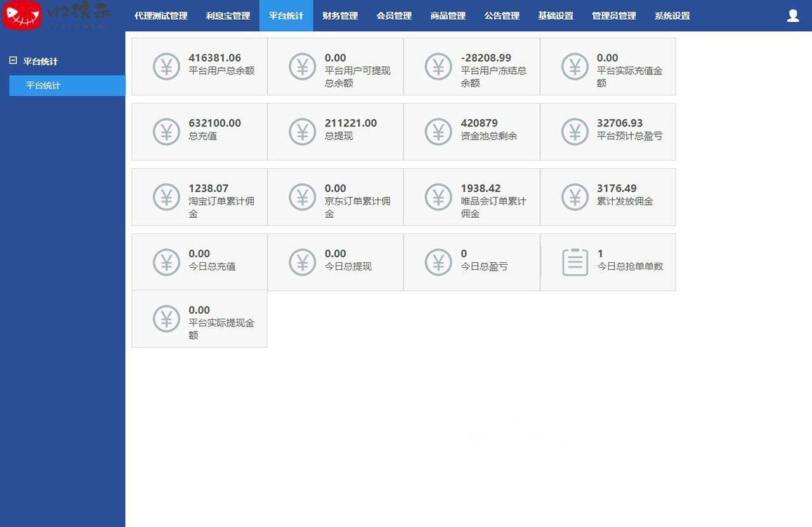
Task: Click yen icon for 淘宝订单累计佣金
Action: coord(166,197)
